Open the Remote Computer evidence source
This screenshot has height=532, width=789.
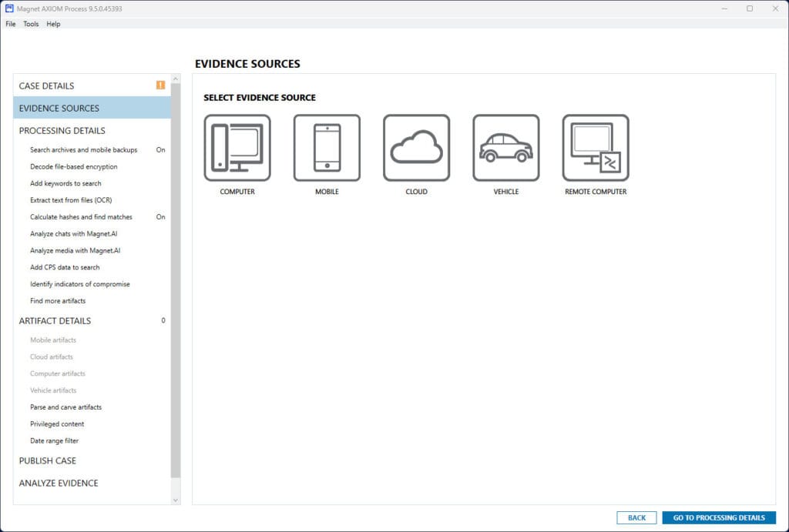(595, 148)
